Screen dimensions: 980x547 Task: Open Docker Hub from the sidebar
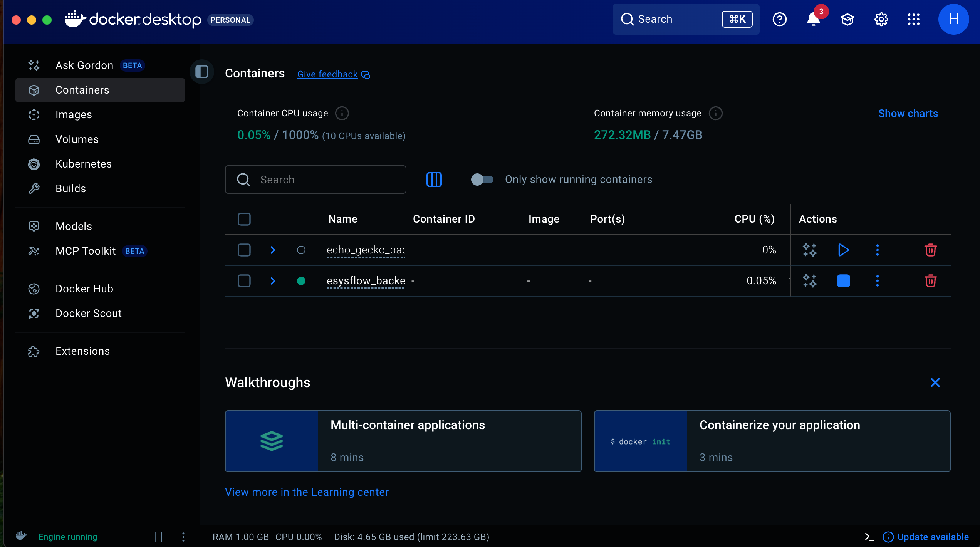point(100,289)
